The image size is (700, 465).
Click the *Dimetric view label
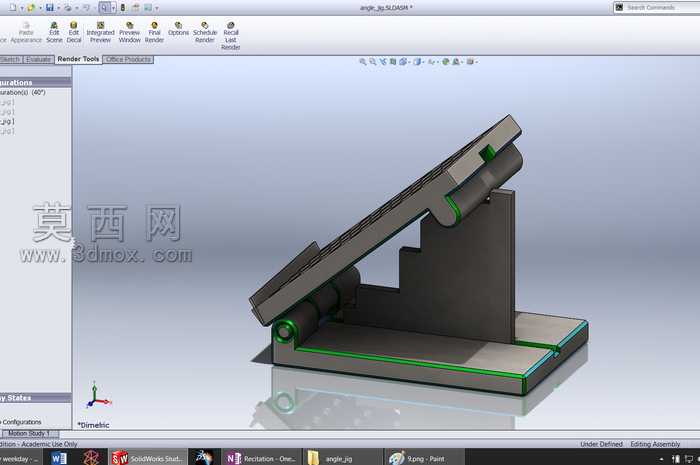coord(93,425)
